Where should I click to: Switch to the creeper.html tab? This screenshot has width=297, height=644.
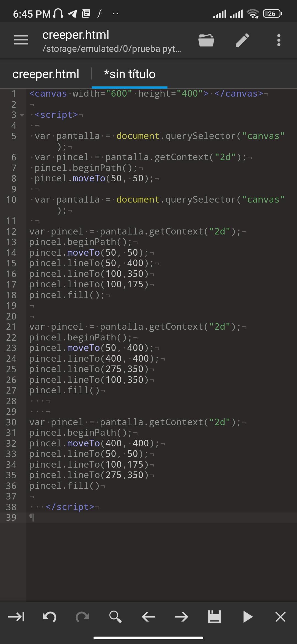(x=46, y=74)
